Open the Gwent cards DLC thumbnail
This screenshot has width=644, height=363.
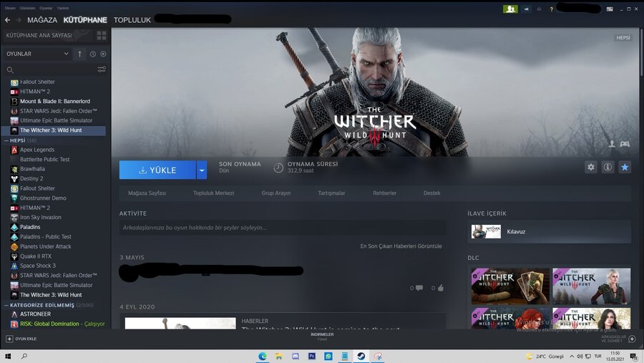point(510,286)
